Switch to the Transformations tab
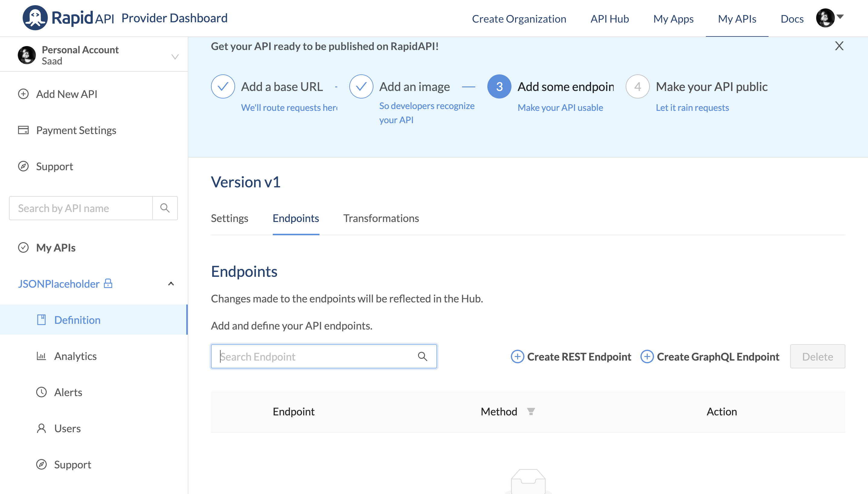Image resolution: width=868 pixels, height=494 pixels. [x=381, y=218]
